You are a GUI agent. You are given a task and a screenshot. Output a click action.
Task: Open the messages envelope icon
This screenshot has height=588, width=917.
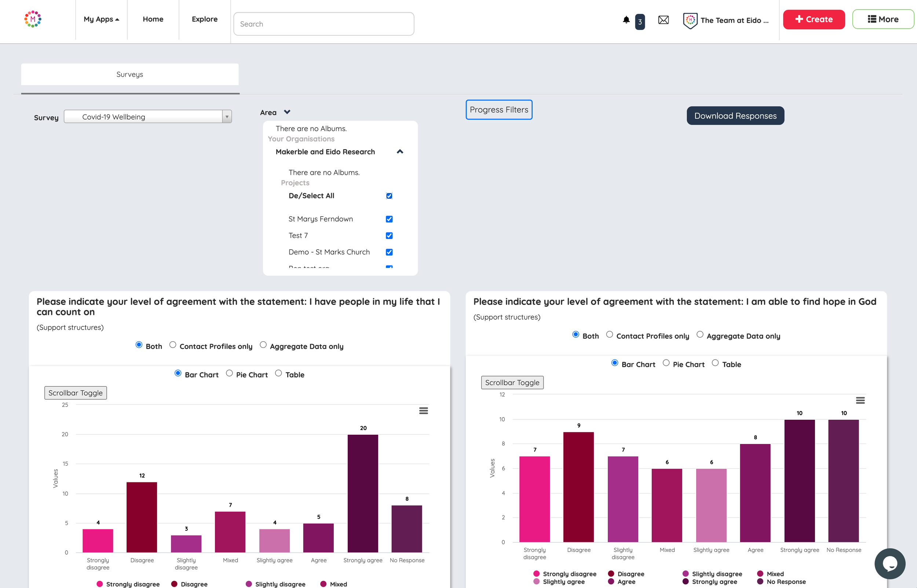click(x=664, y=20)
